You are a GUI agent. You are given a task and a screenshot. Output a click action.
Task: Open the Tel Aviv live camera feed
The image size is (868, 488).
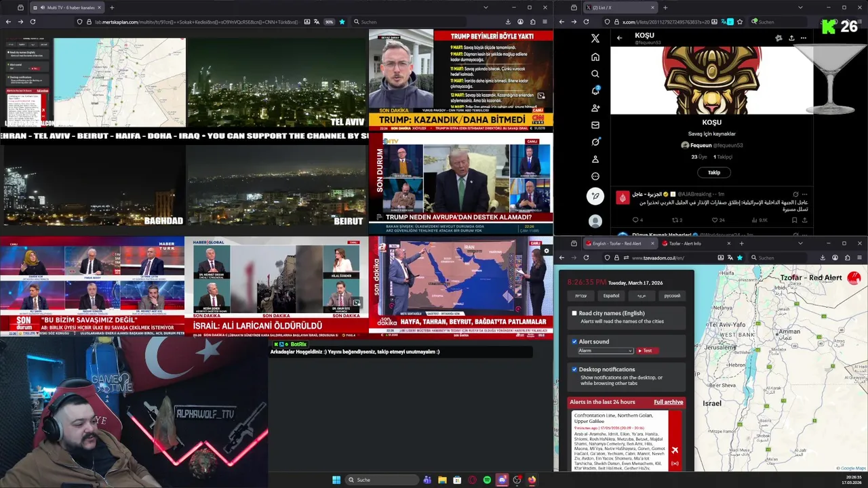click(276, 82)
